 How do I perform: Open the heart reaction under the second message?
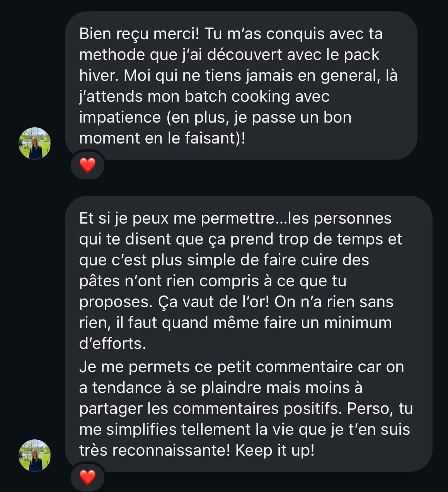click(87, 477)
